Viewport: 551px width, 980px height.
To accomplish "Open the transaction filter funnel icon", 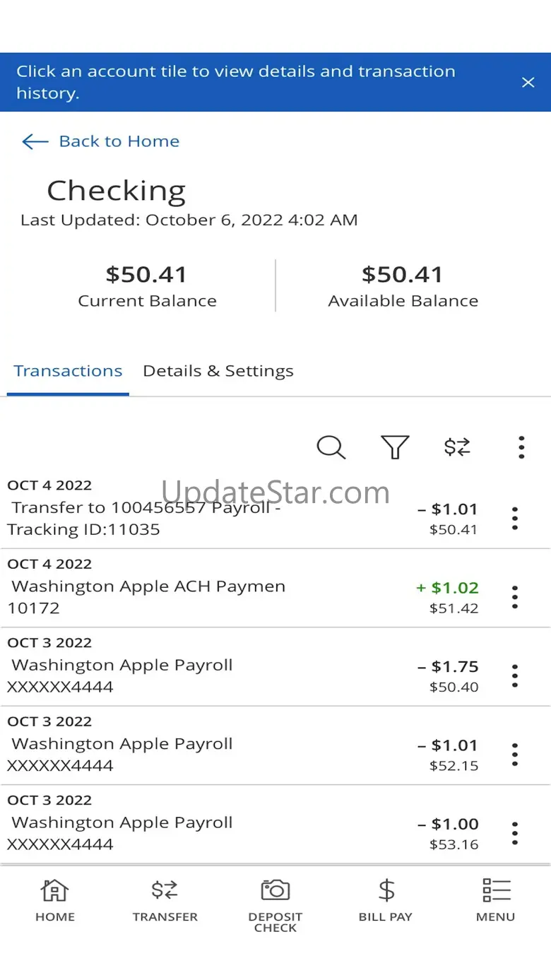I will click(x=395, y=447).
